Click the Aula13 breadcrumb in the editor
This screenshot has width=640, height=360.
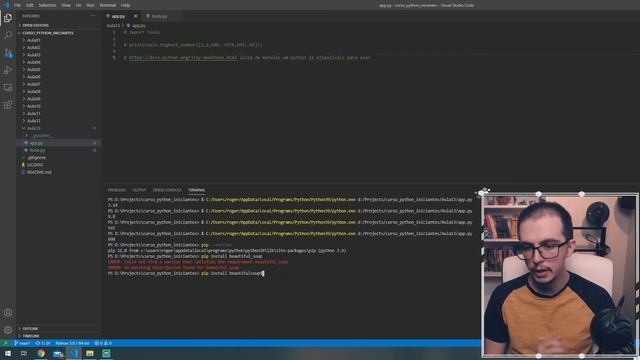coord(113,26)
